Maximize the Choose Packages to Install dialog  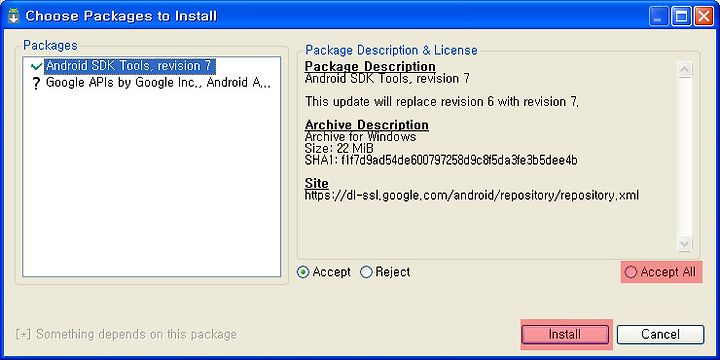[681, 17]
